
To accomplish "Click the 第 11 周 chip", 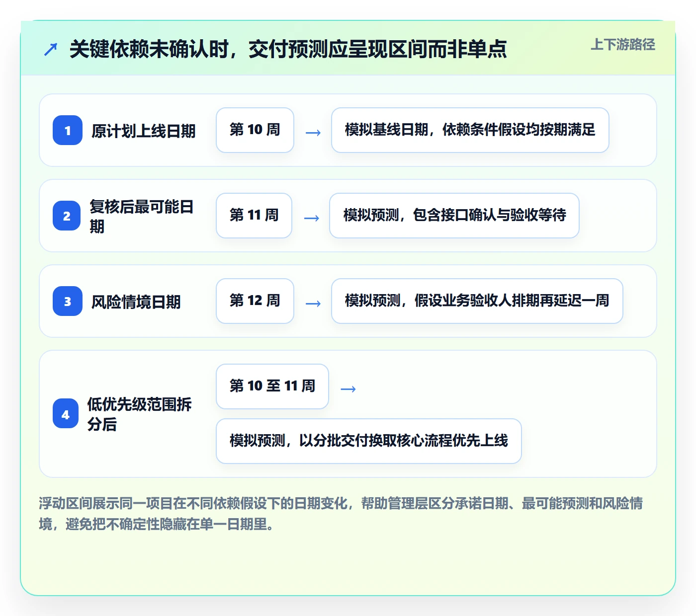I will coord(254,216).
